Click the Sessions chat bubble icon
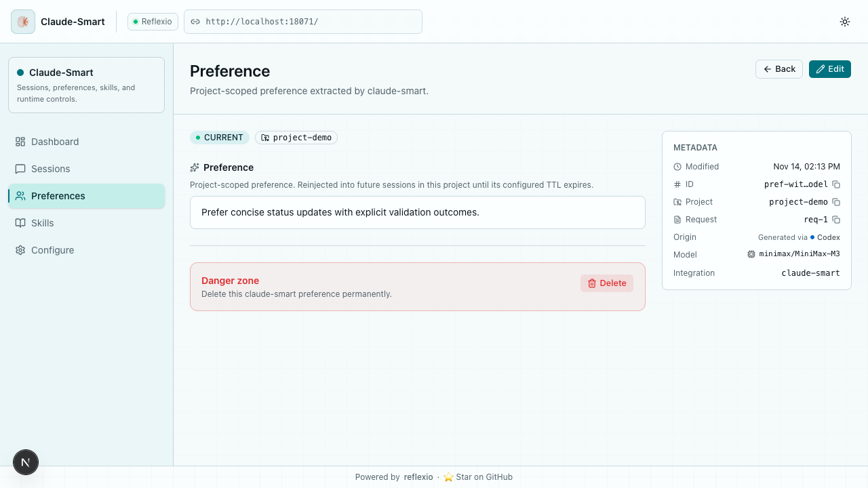Viewport: 868px width, 488px height. coord(20,169)
